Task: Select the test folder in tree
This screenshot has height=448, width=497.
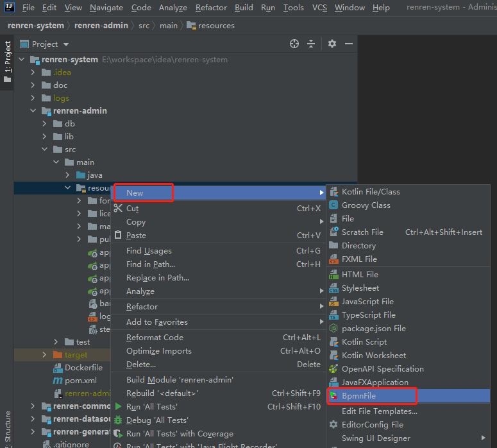Action: (83, 342)
